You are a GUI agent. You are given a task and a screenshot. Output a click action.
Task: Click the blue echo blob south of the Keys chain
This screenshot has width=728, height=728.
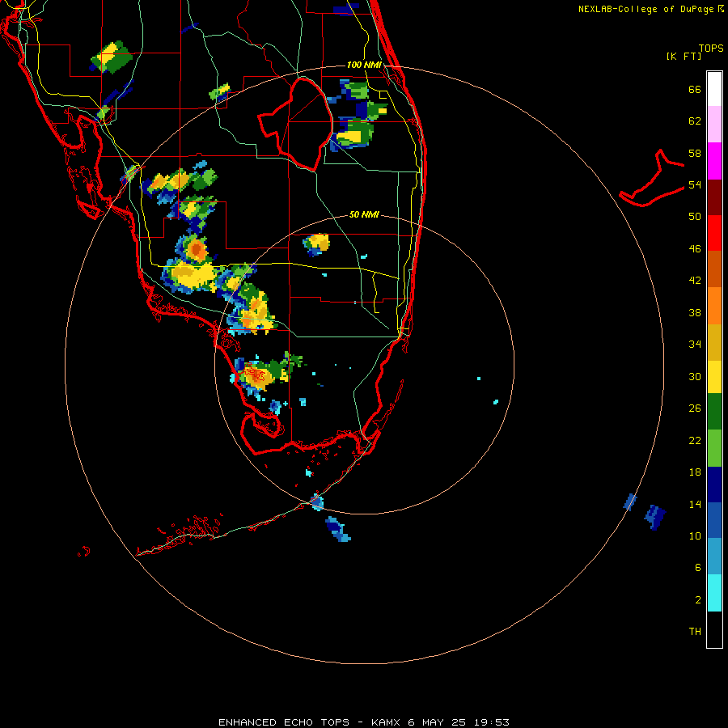[x=338, y=529]
